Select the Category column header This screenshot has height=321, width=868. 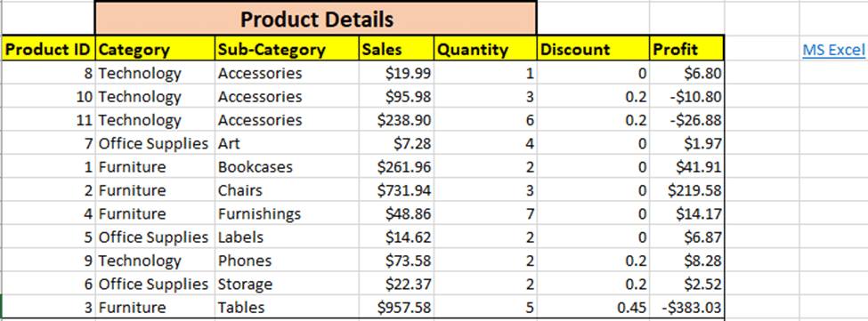155,49
